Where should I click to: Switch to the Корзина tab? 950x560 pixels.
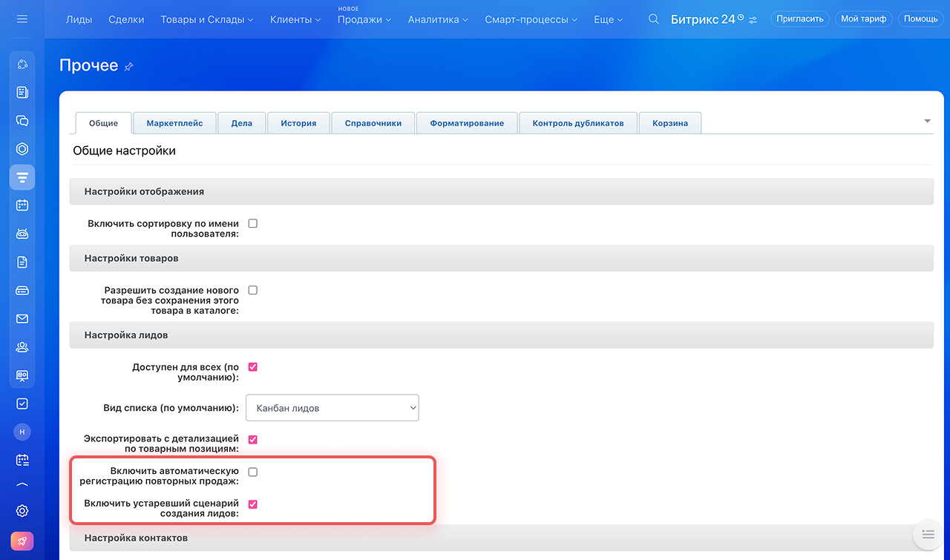click(670, 123)
